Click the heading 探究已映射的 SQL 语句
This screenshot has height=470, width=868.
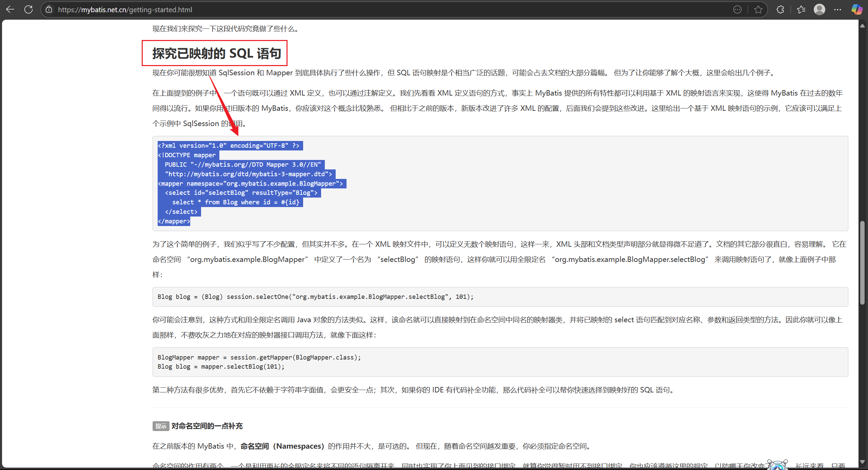pos(217,53)
